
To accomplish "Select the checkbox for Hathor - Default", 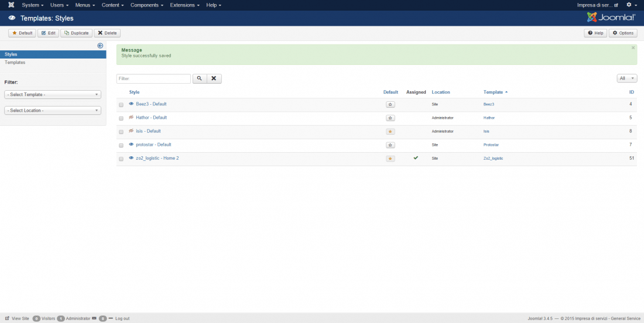I will (x=121, y=119).
